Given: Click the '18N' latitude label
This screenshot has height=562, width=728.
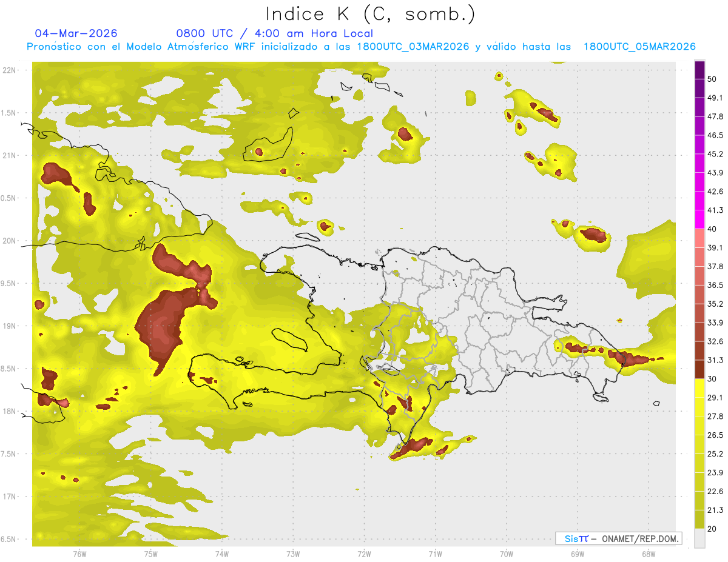Looking at the screenshot, I should click(10, 412).
